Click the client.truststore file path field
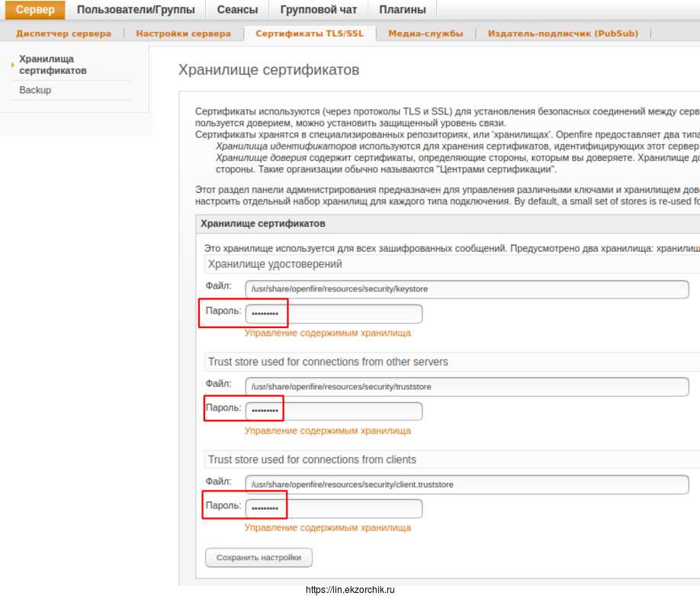The image size is (700, 596). pos(467,484)
